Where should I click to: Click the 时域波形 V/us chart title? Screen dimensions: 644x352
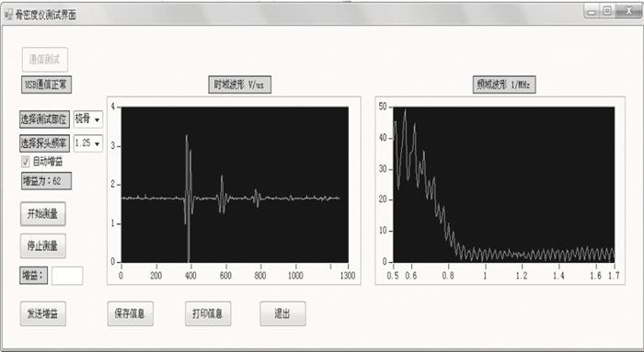pyautogui.click(x=239, y=85)
